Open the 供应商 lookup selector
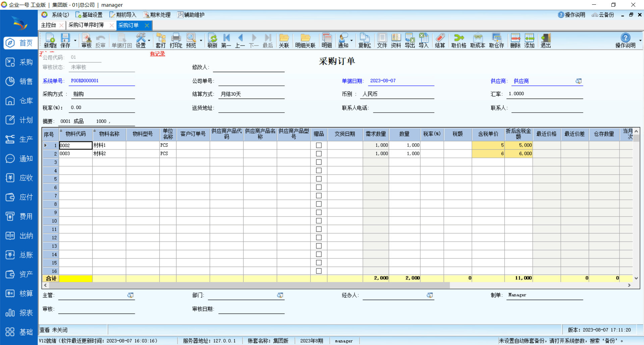The height and width of the screenshot is (345, 644). pyautogui.click(x=579, y=81)
